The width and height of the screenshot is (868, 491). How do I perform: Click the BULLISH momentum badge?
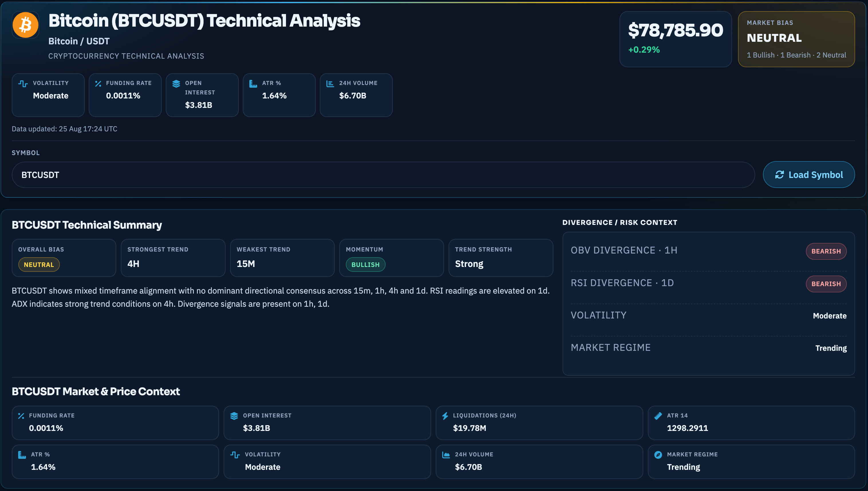[x=365, y=265]
